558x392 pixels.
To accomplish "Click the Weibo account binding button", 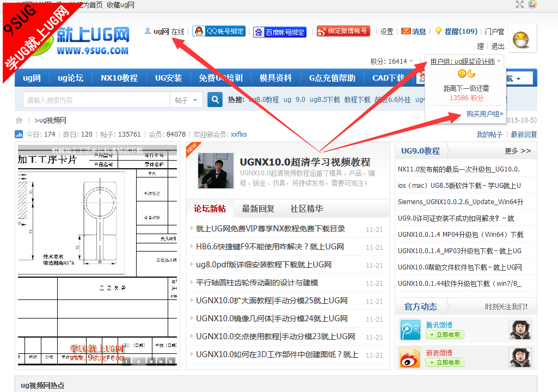I will (x=343, y=32).
